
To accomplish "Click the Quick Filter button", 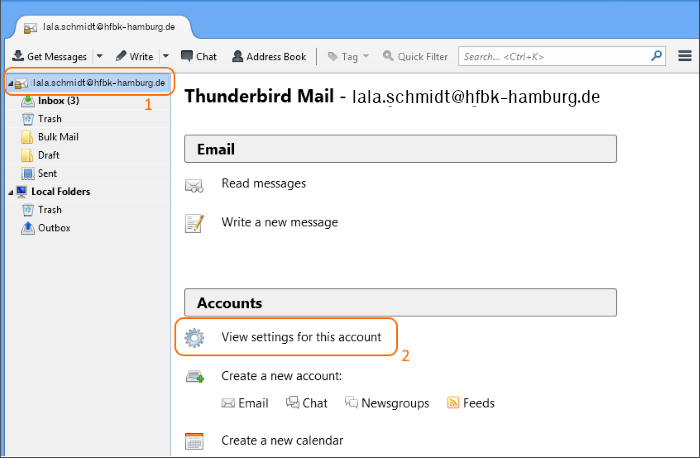I will pos(415,57).
